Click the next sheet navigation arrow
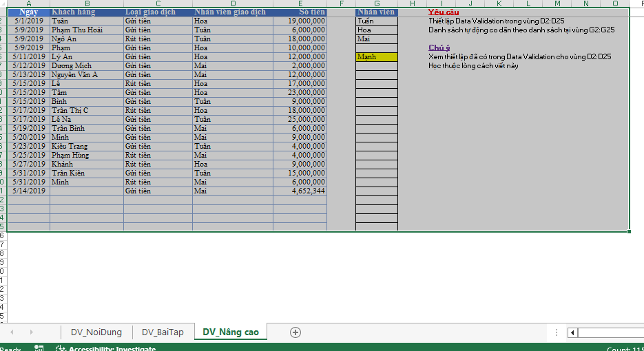644x351 pixels. (31, 332)
